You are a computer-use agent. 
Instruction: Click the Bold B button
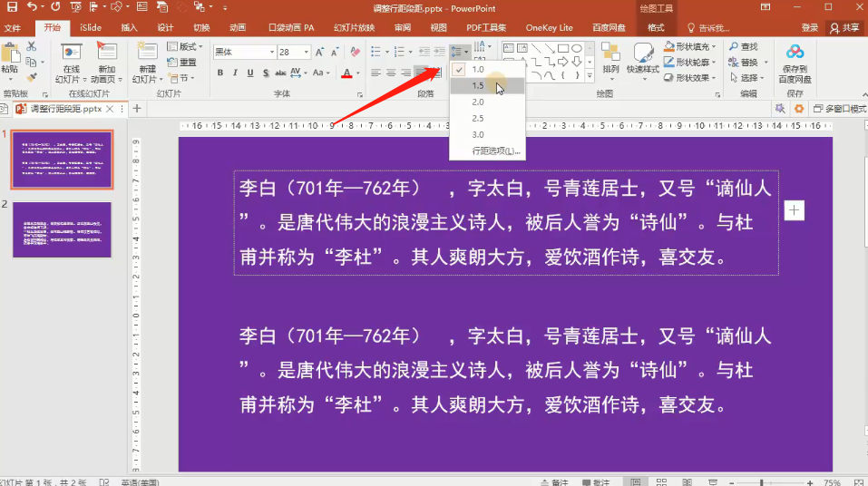(x=220, y=73)
